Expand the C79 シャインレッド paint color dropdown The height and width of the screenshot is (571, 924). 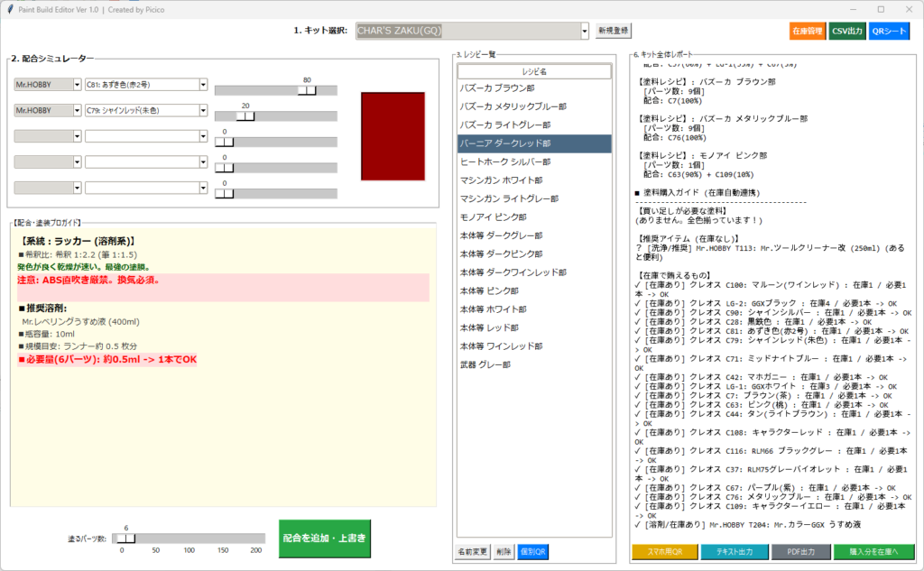point(146,110)
